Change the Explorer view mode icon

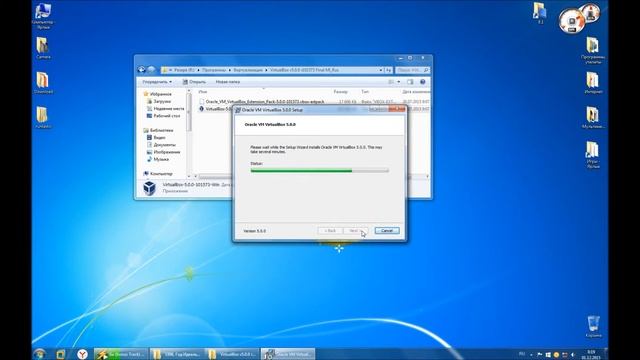pos(391,82)
